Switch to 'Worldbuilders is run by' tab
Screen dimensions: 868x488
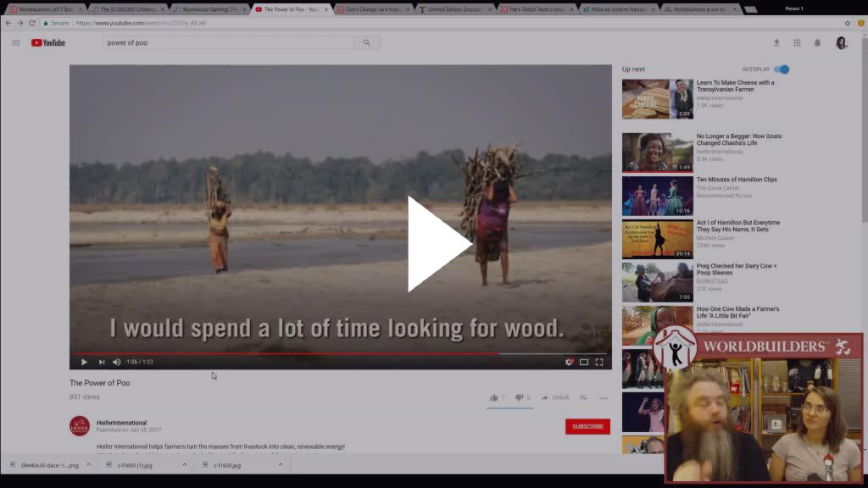click(x=699, y=9)
